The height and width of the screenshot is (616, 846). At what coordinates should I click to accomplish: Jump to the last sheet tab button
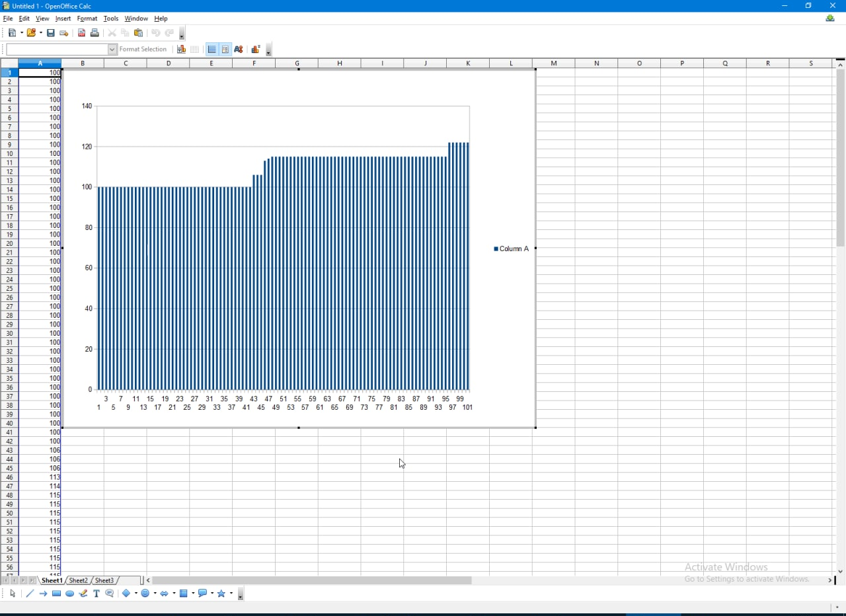[x=32, y=580]
